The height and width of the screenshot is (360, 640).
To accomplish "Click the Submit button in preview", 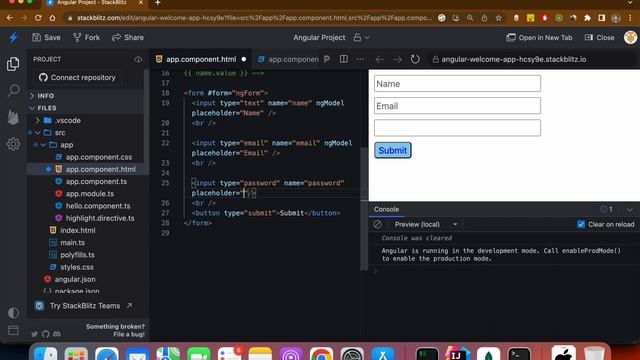I will [x=393, y=150].
